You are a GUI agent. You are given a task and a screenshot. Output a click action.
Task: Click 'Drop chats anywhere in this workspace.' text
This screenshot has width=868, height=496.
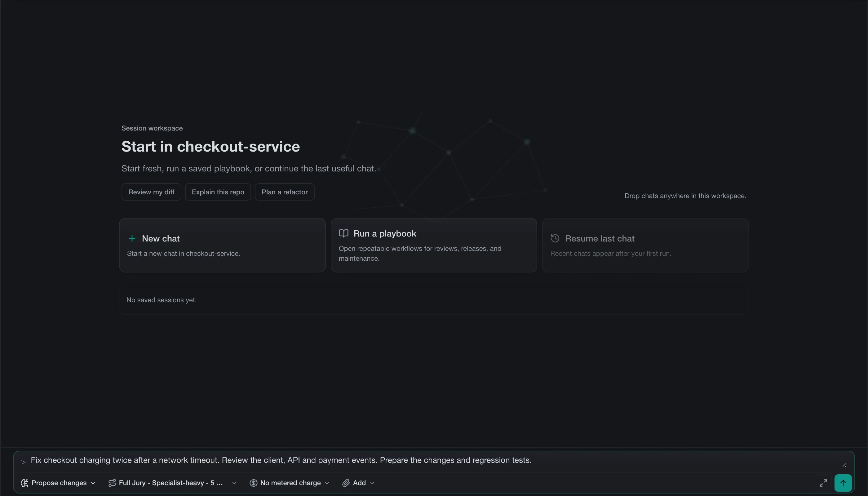[x=685, y=196]
